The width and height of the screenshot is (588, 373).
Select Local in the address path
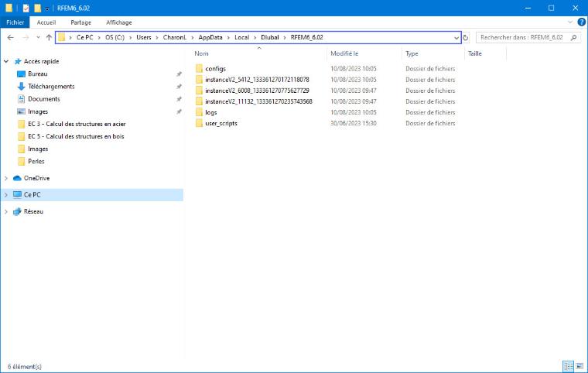[242, 37]
